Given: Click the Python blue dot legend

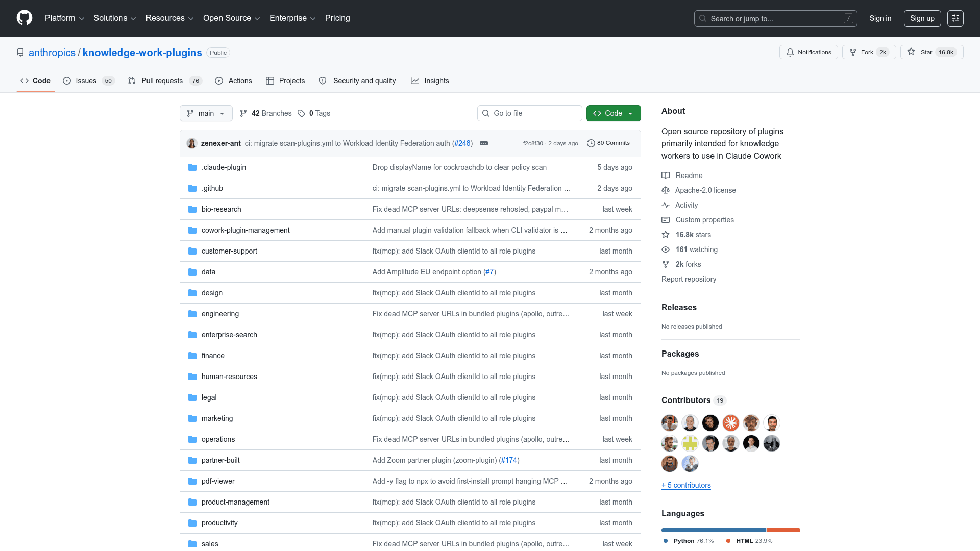Looking at the screenshot, I should tap(666, 541).
